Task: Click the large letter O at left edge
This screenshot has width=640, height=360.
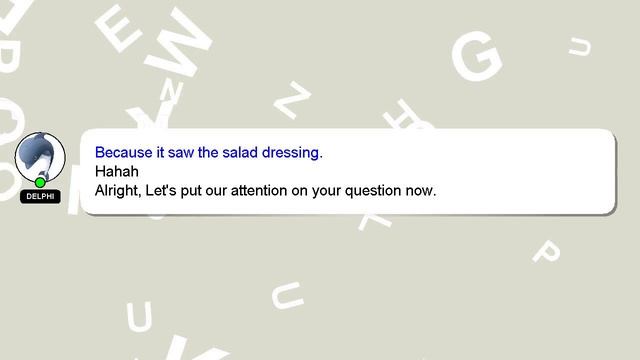Action: (11, 122)
